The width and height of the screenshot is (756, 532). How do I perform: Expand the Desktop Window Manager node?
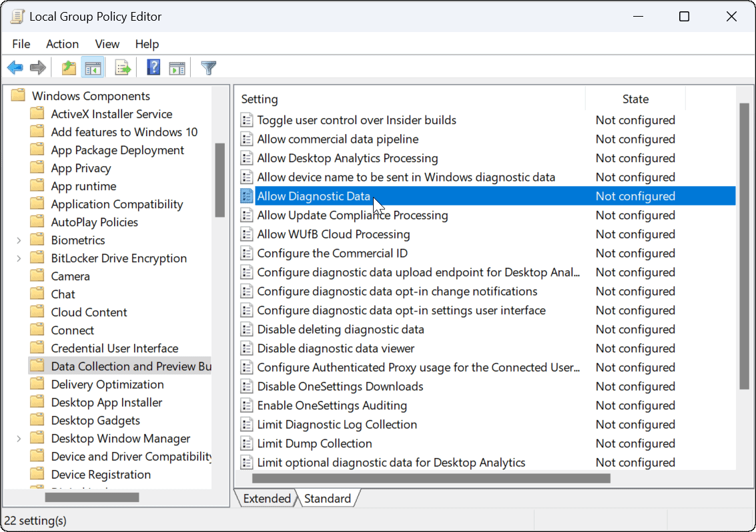(x=19, y=439)
